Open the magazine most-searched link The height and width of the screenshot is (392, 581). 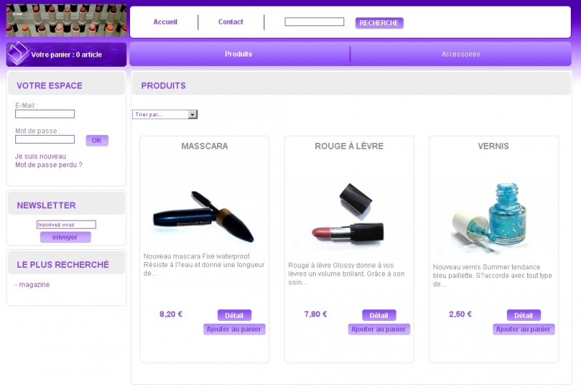34,285
